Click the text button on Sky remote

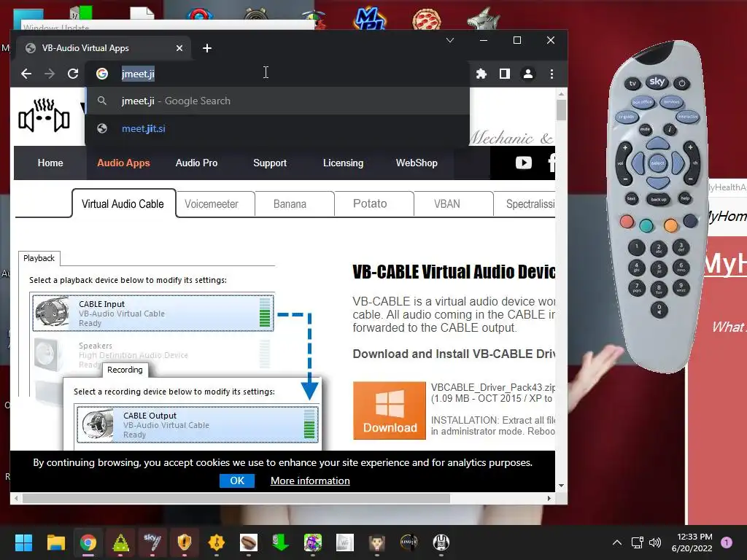pos(631,198)
